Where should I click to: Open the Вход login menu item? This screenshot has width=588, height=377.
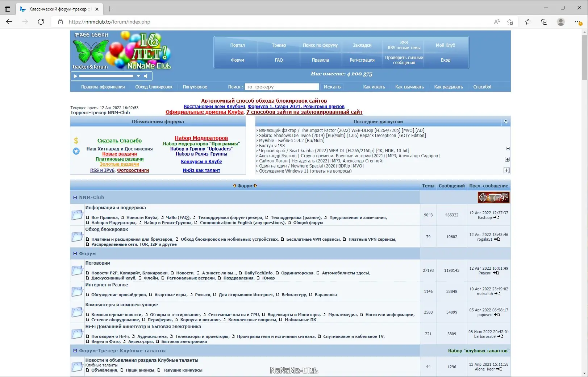(x=446, y=60)
